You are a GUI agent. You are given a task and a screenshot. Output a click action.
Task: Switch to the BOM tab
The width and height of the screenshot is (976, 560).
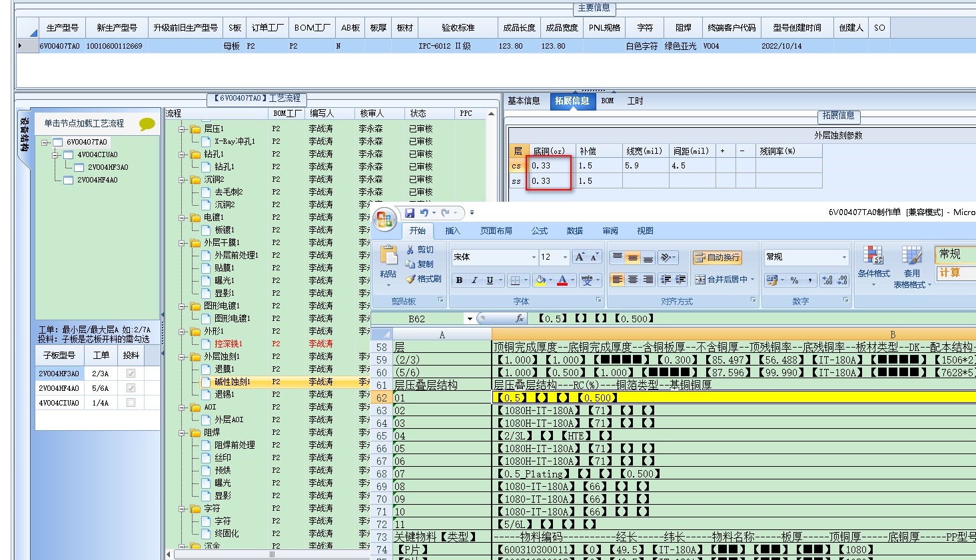608,101
